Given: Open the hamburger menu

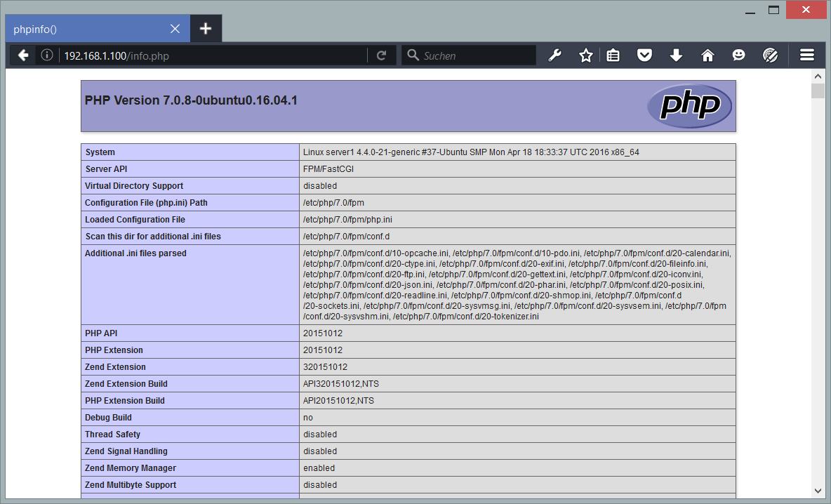Looking at the screenshot, I should point(807,55).
